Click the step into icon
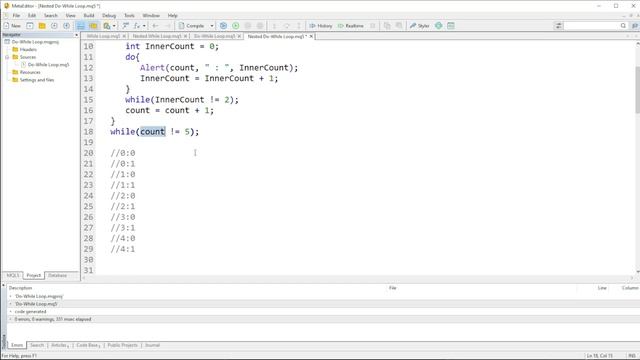This screenshot has width=640, height=360. click(x=274, y=26)
